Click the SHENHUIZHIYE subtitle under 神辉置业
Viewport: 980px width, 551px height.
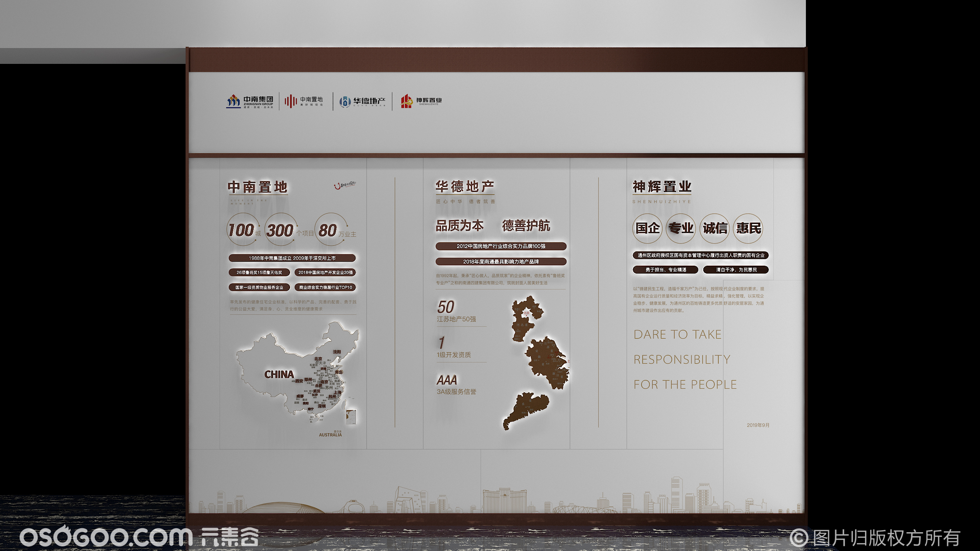tap(662, 201)
